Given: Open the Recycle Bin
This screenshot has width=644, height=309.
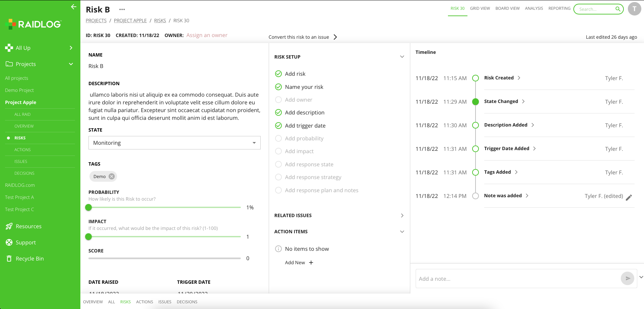Looking at the screenshot, I should [x=30, y=259].
